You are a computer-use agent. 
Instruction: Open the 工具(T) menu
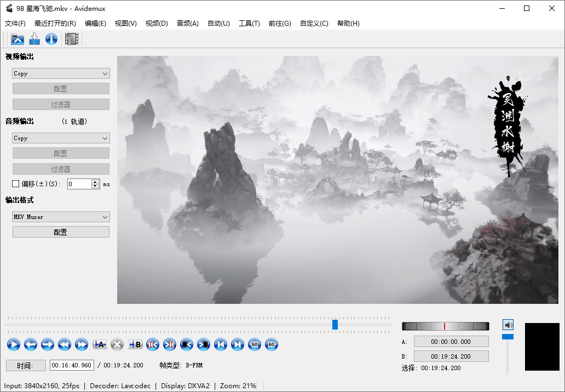(x=249, y=23)
